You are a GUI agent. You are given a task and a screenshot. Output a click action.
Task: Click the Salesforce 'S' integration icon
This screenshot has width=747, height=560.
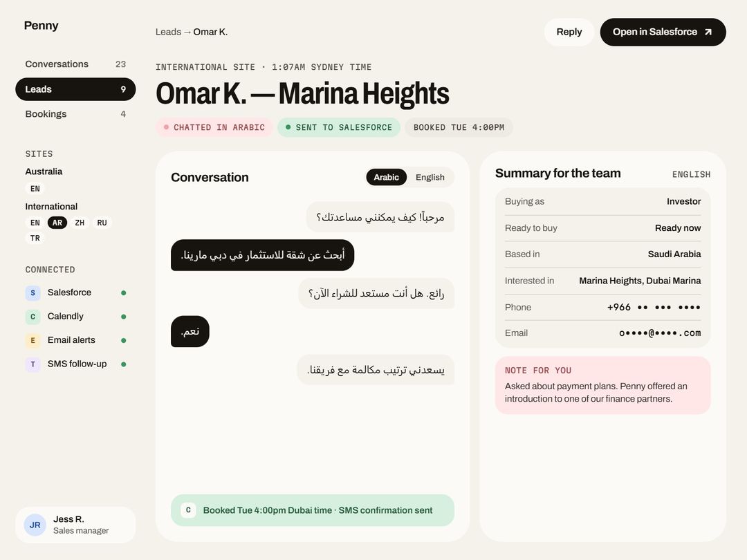tap(33, 293)
